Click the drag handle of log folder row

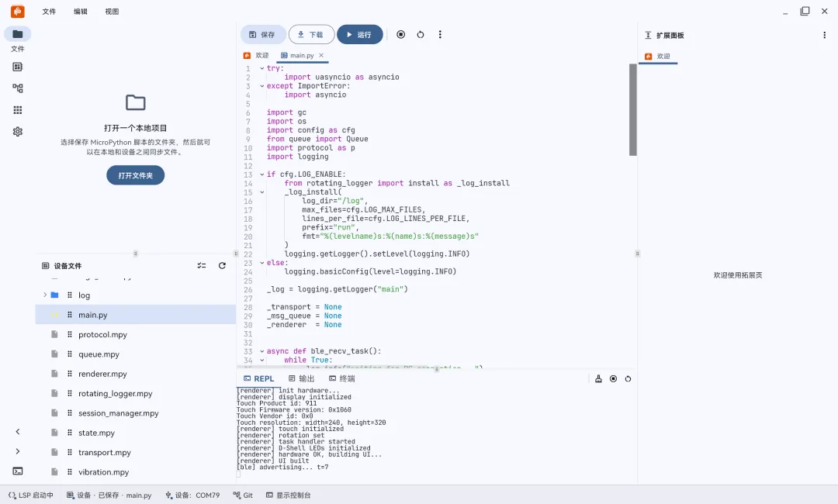tap(70, 295)
